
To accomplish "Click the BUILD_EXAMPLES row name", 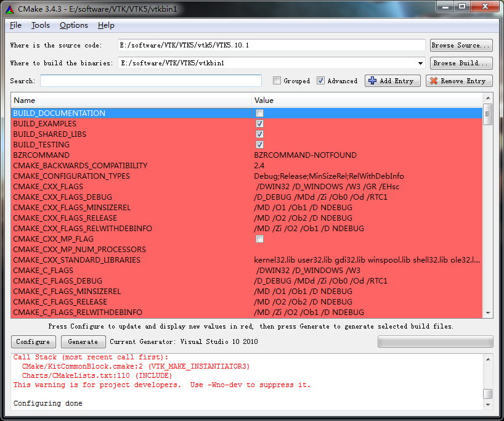I will tap(45, 124).
